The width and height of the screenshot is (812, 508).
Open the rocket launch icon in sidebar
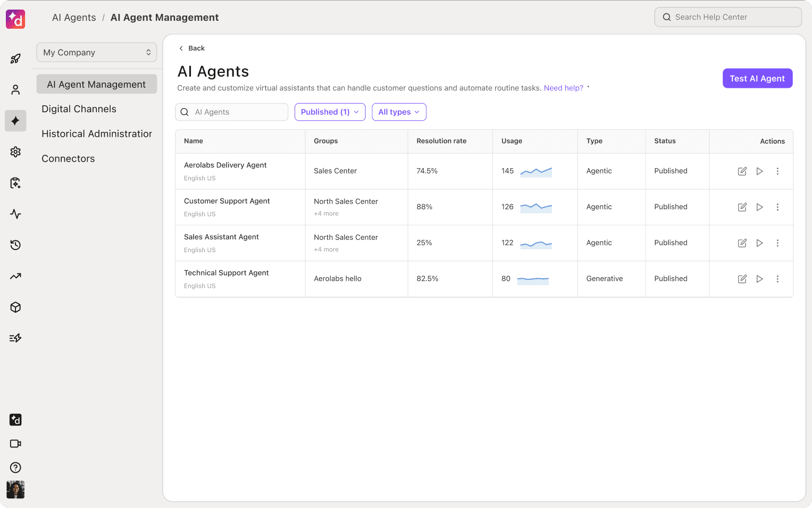point(15,59)
